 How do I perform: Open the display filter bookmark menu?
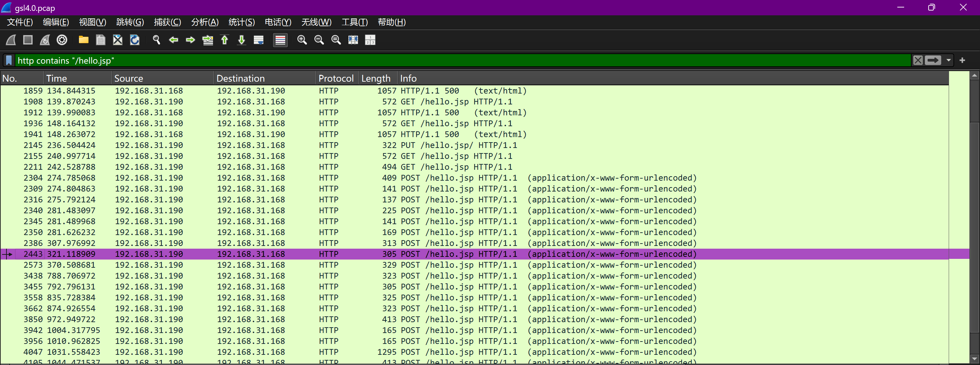coord(9,61)
